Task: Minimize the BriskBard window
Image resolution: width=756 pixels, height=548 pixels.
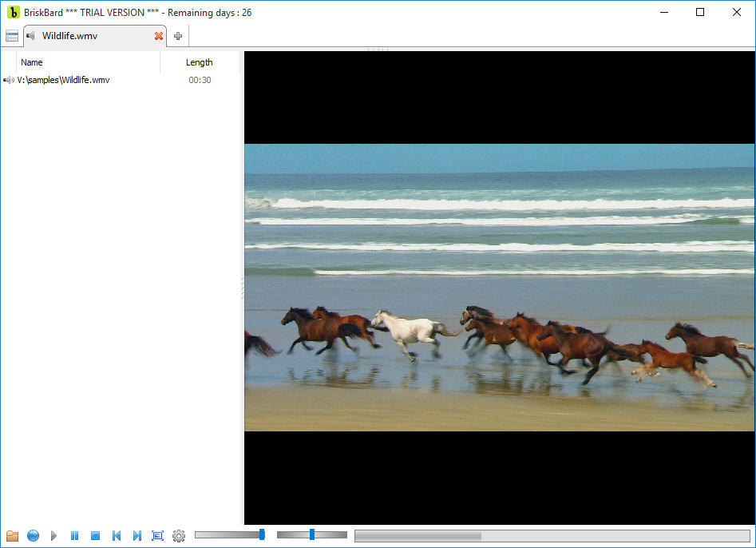Action: 664,12
